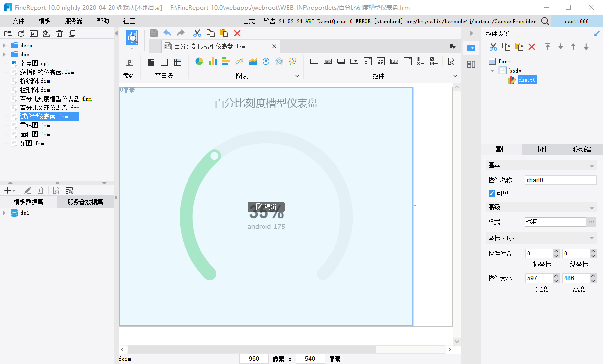
Task: Expand the demo folder
Action: click(4, 45)
